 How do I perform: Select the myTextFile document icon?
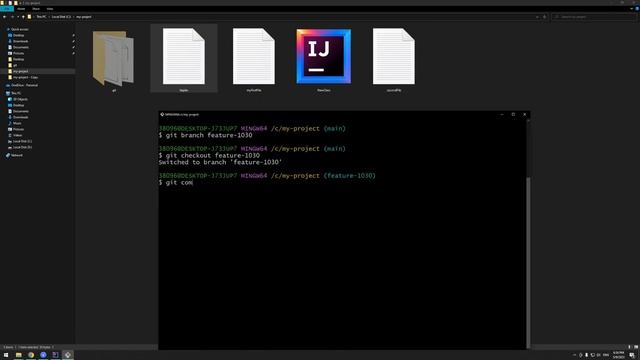pyautogui.click(x=253, y=56)
